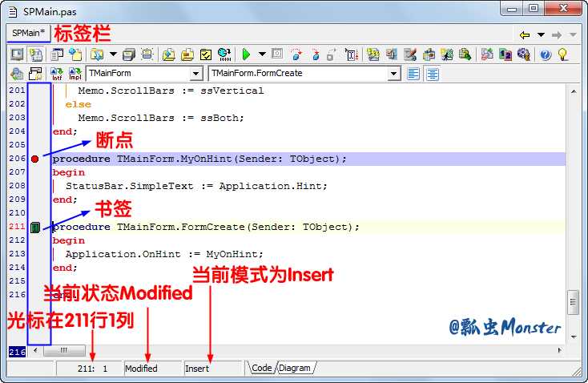Image resolution: width=588 pixels, height=383 pixels.
Task: Open help with blue question mark icon
Action: tap(546, 55)
